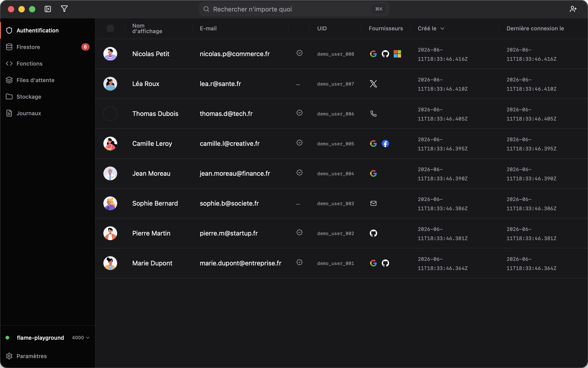Click the name Thomas Dubois
Viewport: 588px width, 368px height.
(155, 114)
